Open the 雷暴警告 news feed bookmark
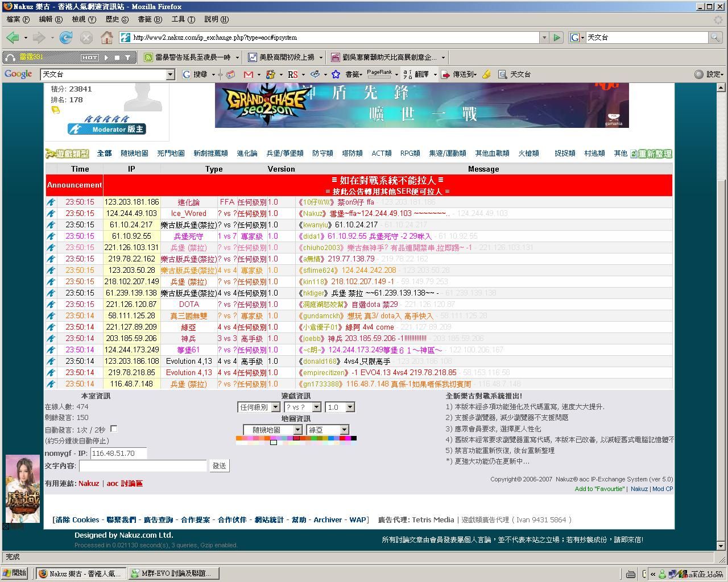This screenshot has width=728, height=582. point(191,57)
